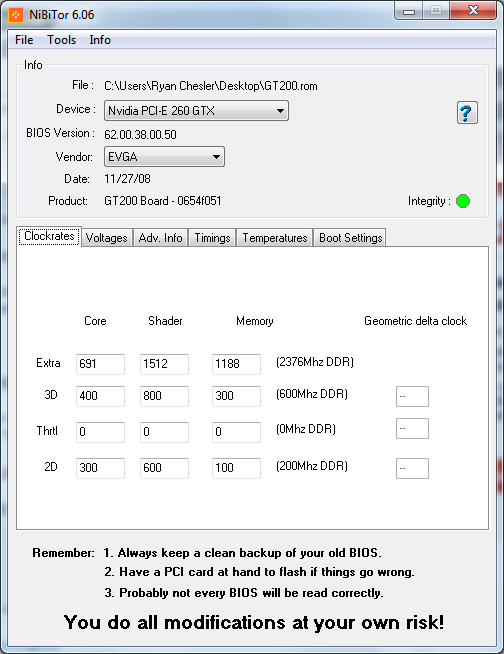
Task: Click the Thrtl row label
Action: (x=47, y=430)
